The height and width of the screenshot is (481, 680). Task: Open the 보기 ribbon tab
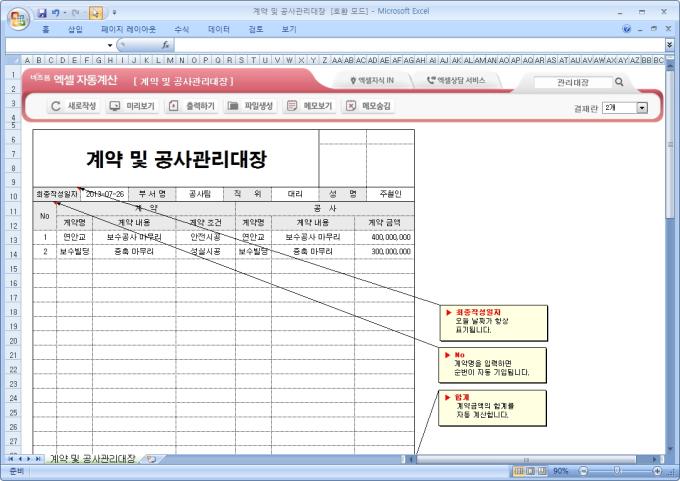coord(289,29)
